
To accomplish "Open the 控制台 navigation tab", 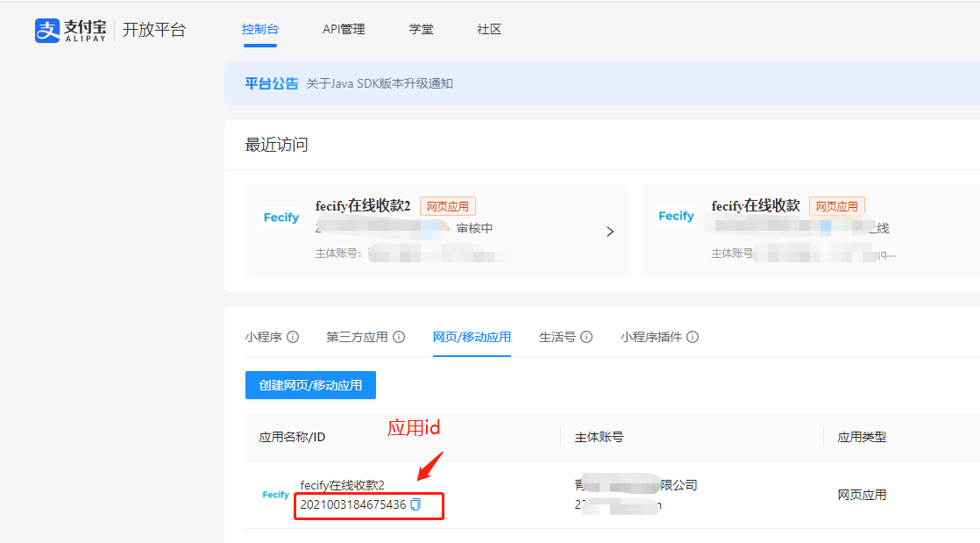I will point(260,30).
